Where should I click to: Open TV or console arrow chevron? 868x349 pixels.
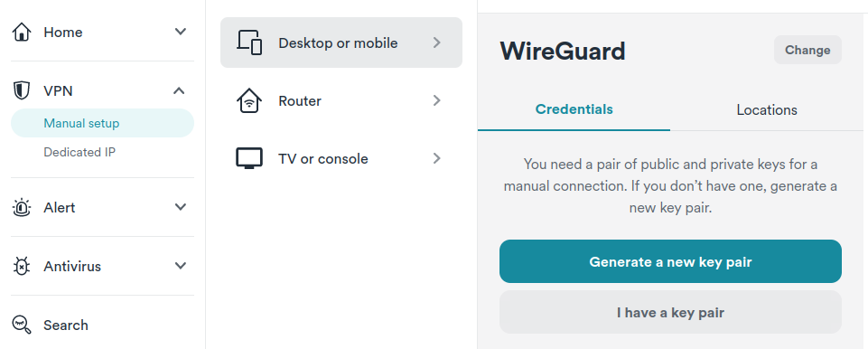437,158
